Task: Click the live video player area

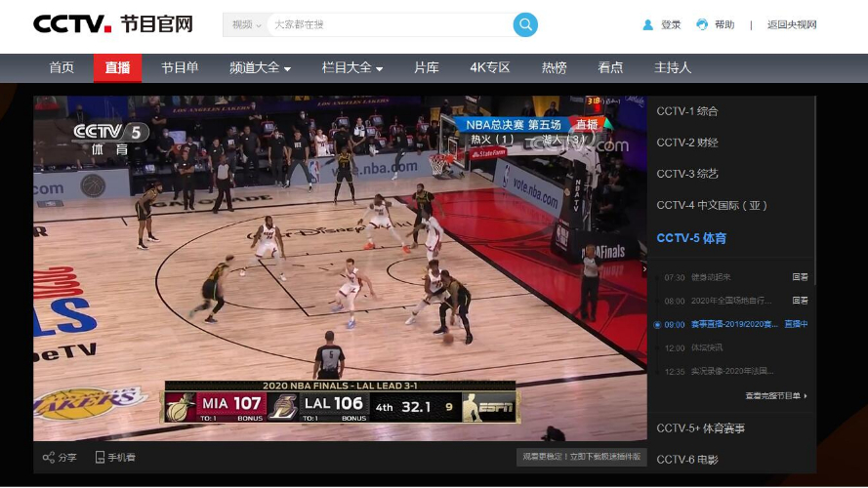Action: point(340,268)
